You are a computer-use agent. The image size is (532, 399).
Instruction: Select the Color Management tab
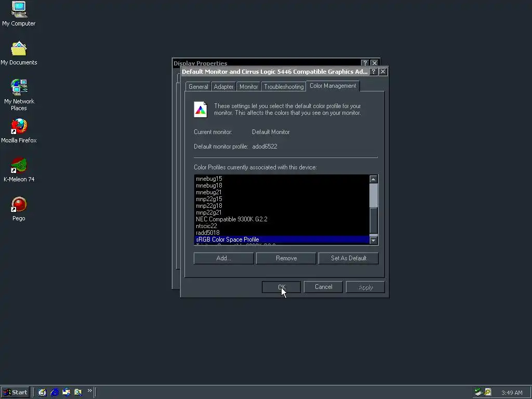(x=333, y=86)
